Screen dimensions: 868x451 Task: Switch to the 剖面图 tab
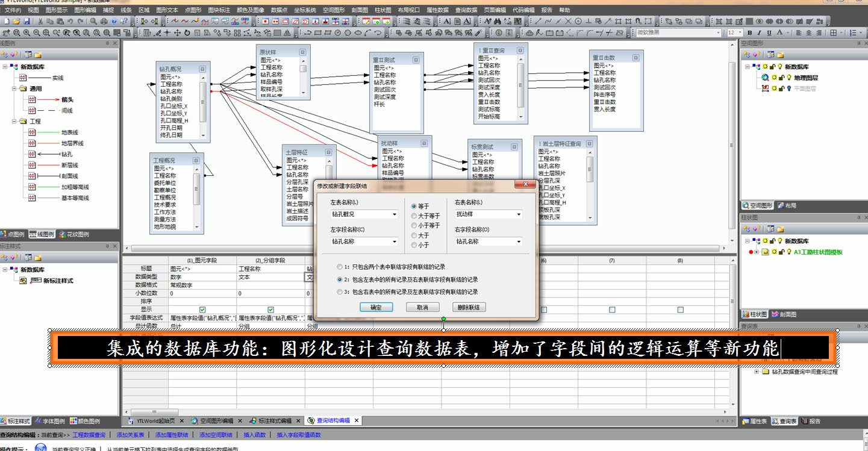pos(784,314)
